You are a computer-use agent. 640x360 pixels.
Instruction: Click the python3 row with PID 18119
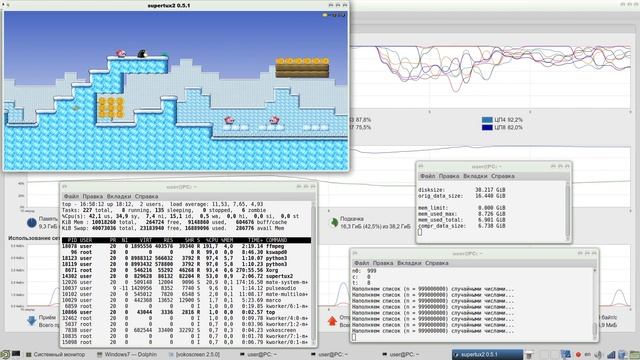[x=187, y=264]
